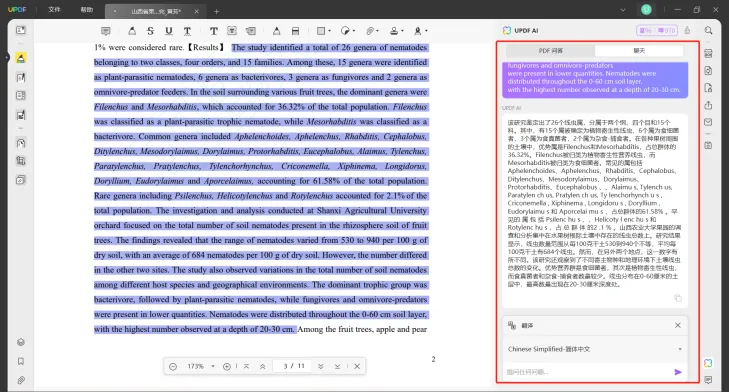Switch to the PDF 问答 tab
Viewport: 729px width, 392px height.
(x=550, y=50)
